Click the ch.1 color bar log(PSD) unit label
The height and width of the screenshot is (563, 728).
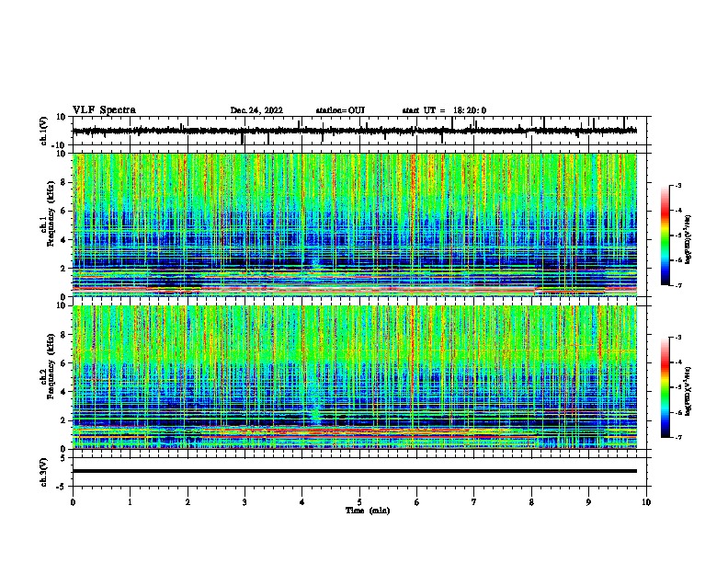688,239
